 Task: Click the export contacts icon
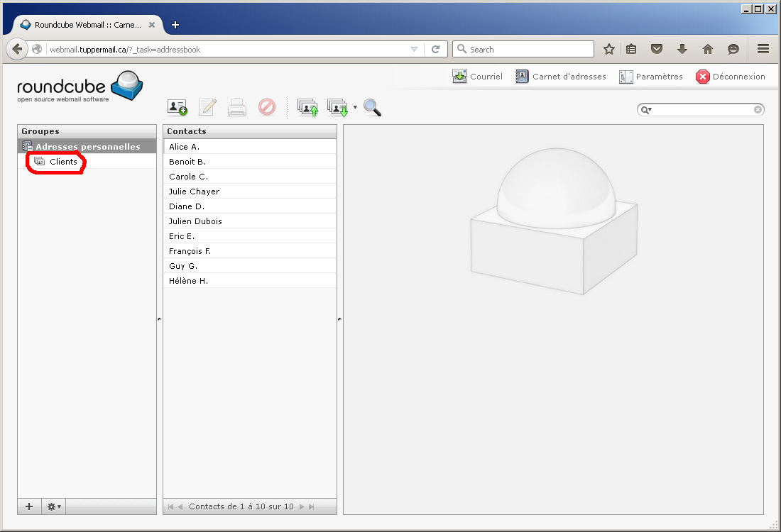tap(337, 107)
